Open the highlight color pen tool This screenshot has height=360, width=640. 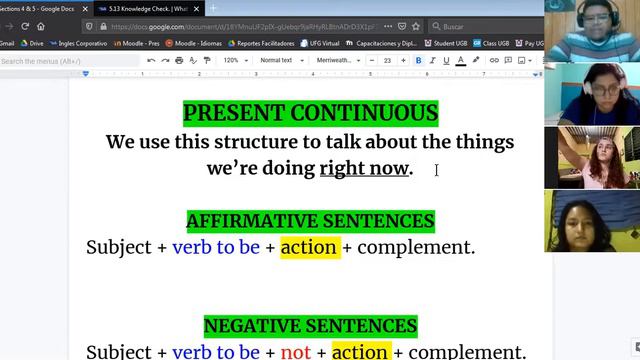pyautogui.click(x=476, y=60)
